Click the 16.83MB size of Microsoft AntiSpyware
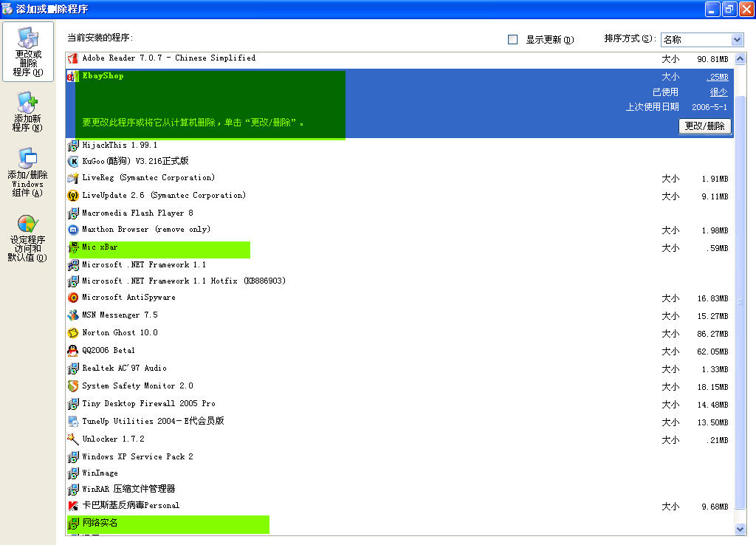The image size is (756, 545). (x=712, y=298)
